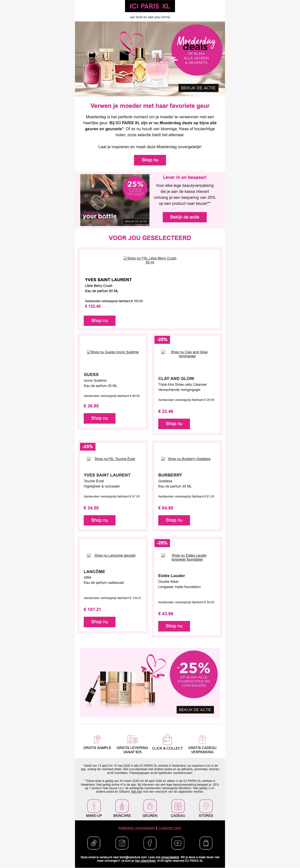Image resolution: width=300 pixels, height=868 pixels.
Task: Click the ICI PARIS XL logo
Action: [150, 6]
